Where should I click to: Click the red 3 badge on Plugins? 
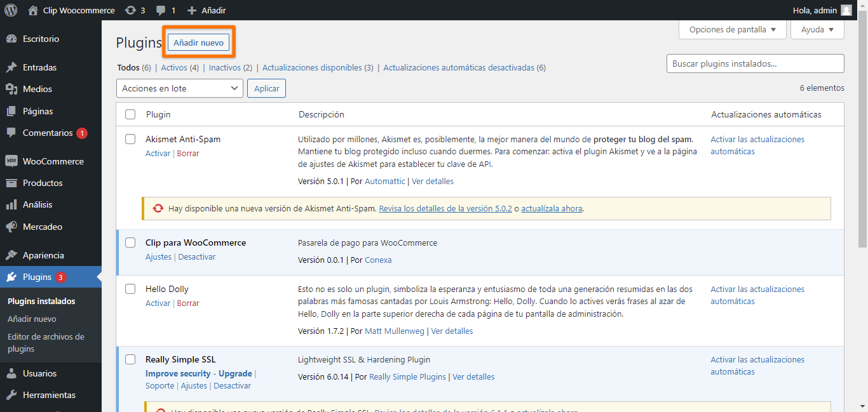point(60,277)
